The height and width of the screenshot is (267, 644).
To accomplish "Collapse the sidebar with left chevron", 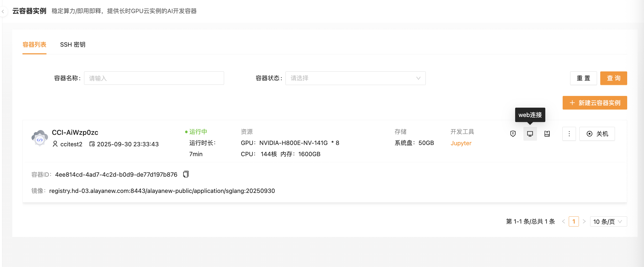I will [x=3, y=11].
